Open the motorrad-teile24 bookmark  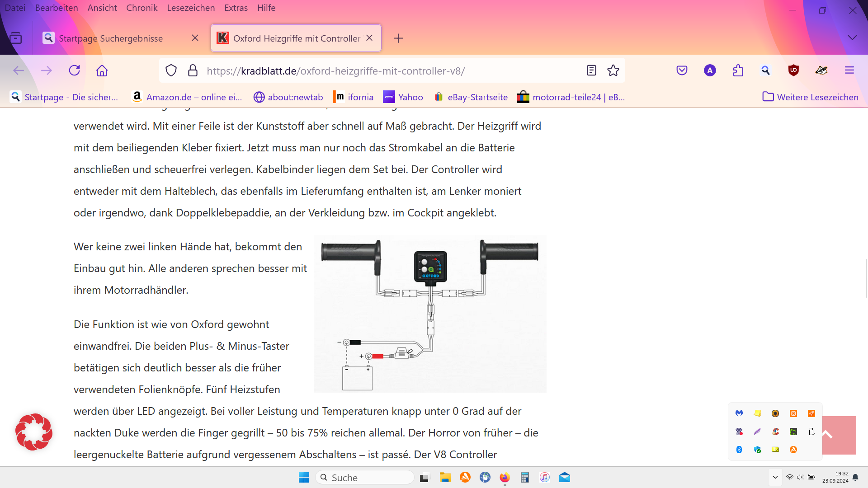tap(571, 97)
